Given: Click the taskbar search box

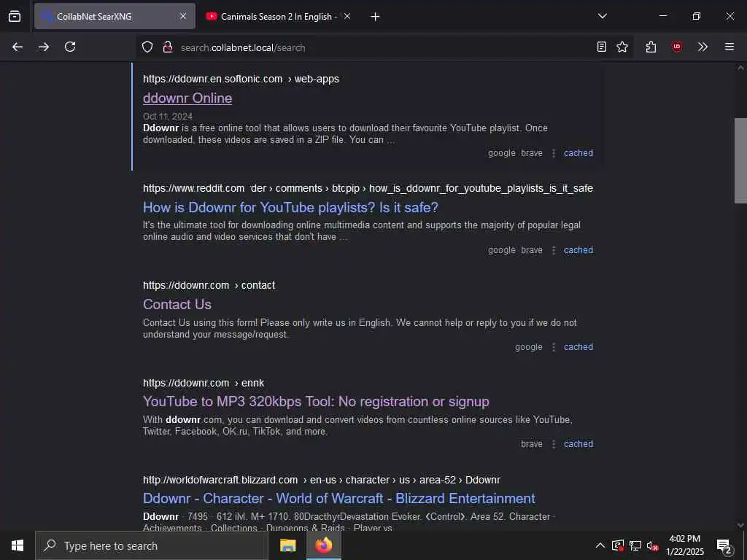Looking at the screenshot, I should (152, 545).
